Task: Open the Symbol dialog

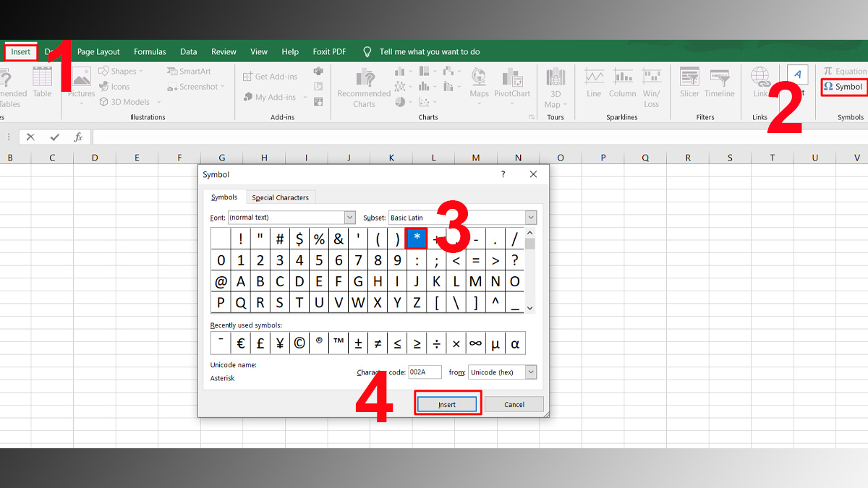Action: click(x=843, y=87)
